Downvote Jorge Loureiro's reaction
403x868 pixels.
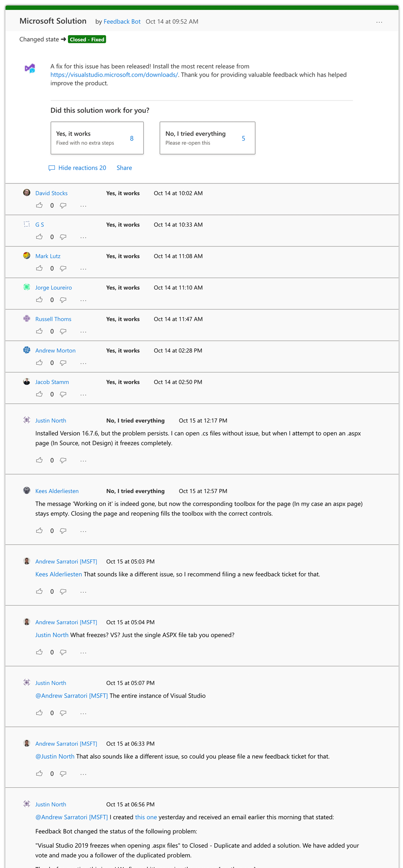point(63,300)
